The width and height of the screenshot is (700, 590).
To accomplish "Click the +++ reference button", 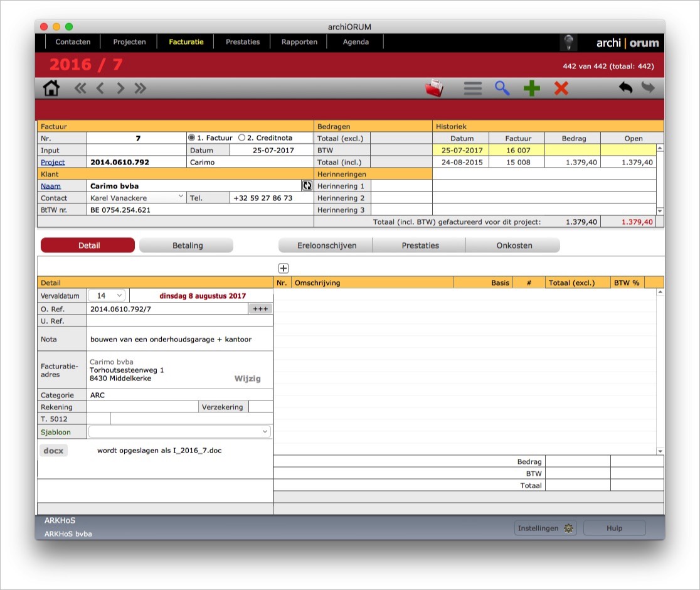I will point(260,309).
